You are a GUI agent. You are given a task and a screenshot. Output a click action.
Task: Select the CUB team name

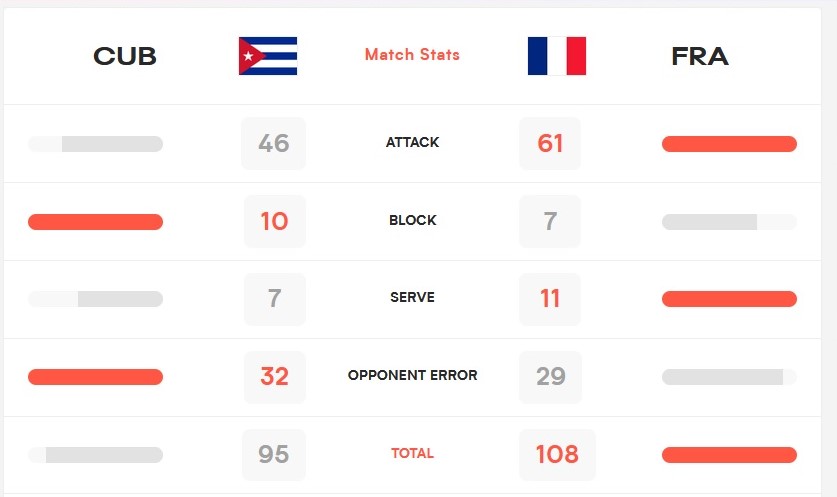pos(125,56)
